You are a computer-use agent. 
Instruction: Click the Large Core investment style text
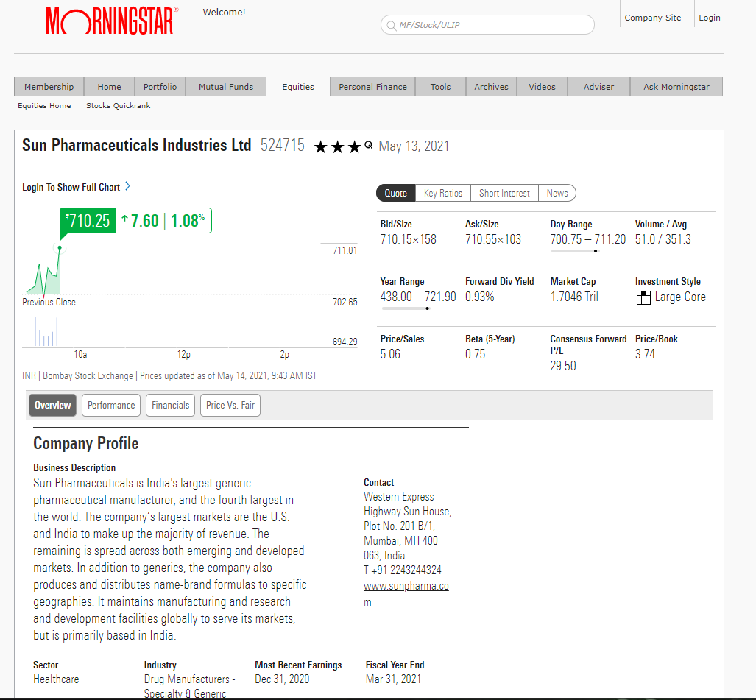(x=680, y=297)
